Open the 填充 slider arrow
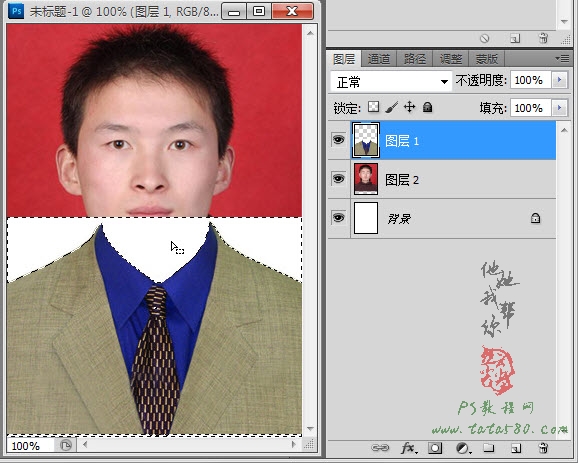Screen dimensions: 578x463 (559, 108)
